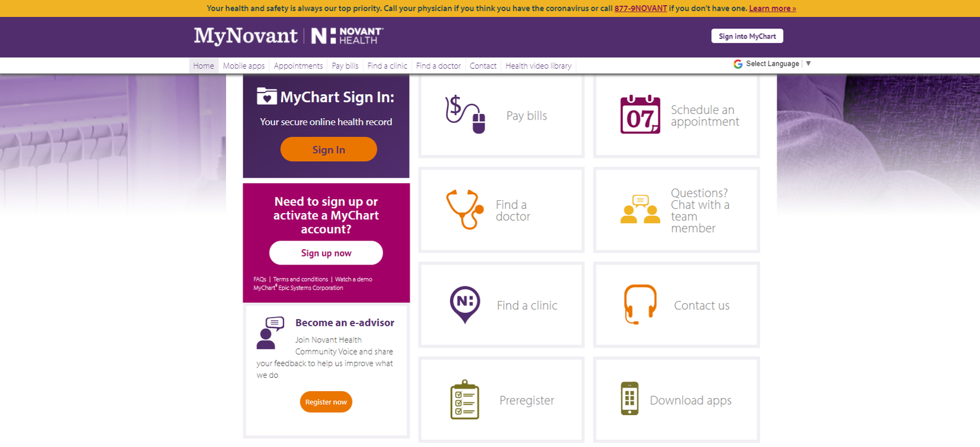The width and height of the screenshot is (980, 447).
Task: Click the Find a clinic tile text
Action: (x=527, y=306)
